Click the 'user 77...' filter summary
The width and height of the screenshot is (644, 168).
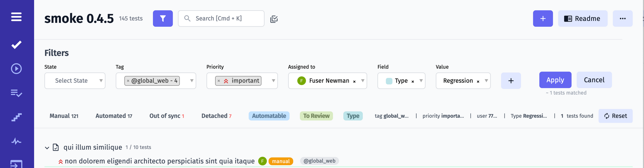point(487,116)
